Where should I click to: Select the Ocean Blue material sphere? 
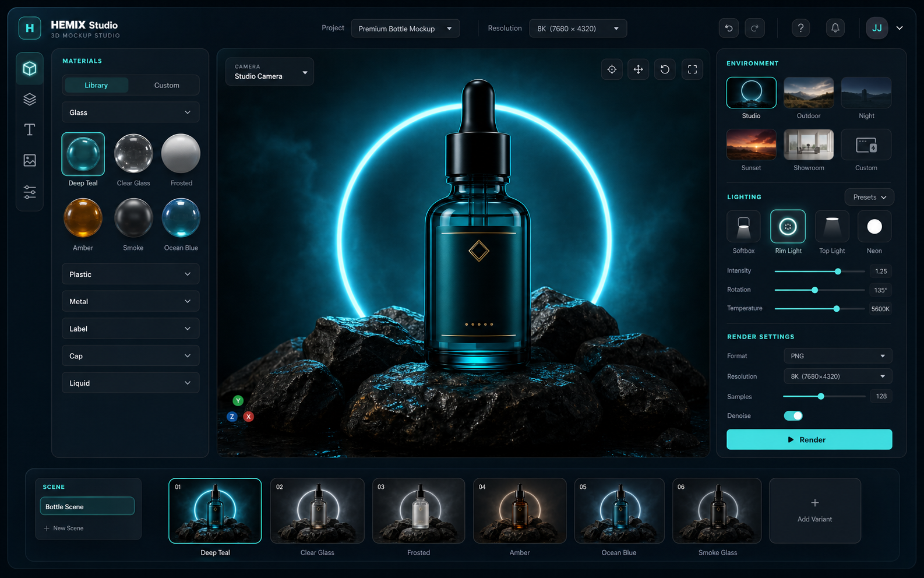[181, 218]
